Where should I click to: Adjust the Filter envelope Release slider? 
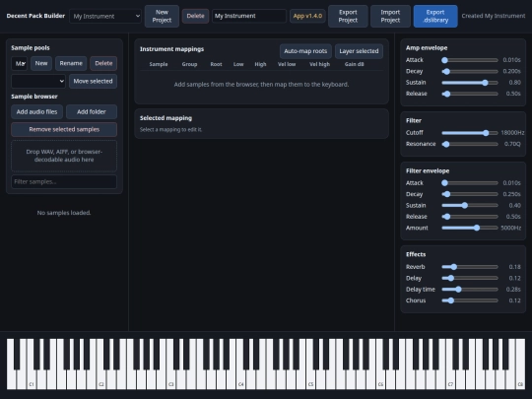click(x=470, y=217)
